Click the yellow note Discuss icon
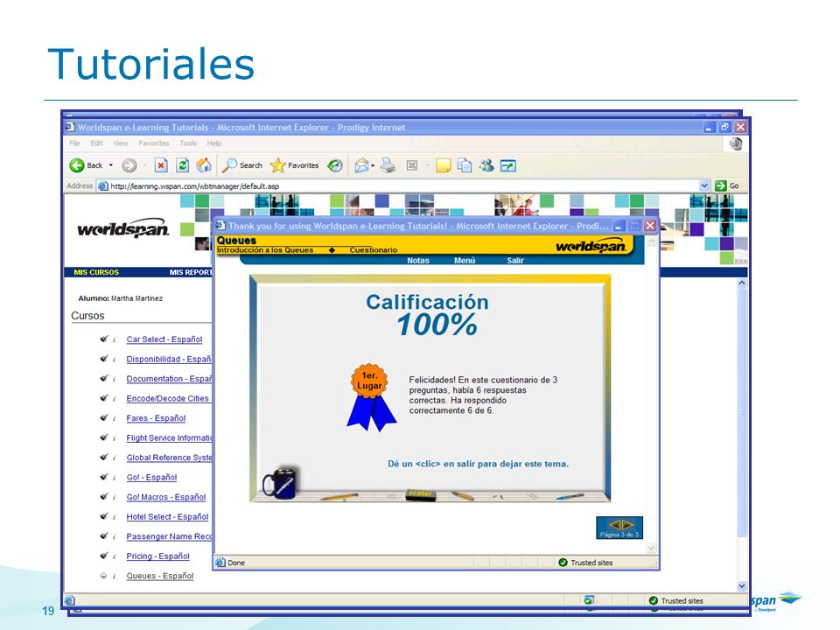This screenshot has height=630, width=840. 443,165
